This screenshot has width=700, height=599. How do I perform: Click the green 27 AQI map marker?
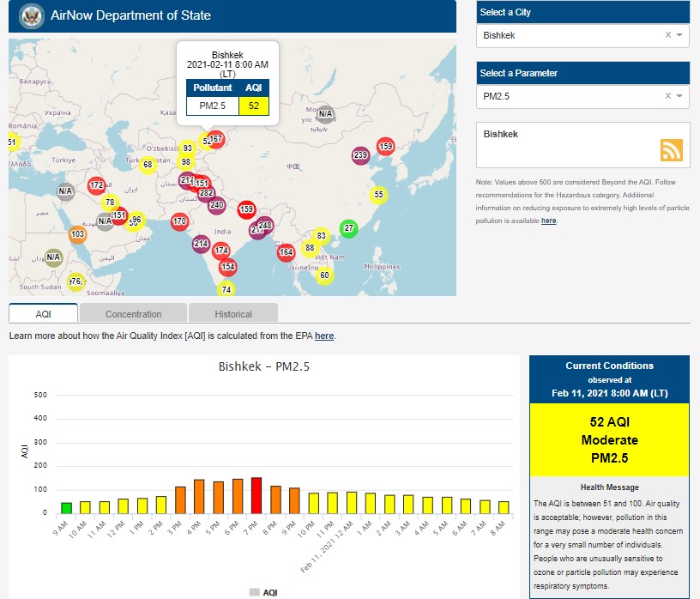pos(348,228)
